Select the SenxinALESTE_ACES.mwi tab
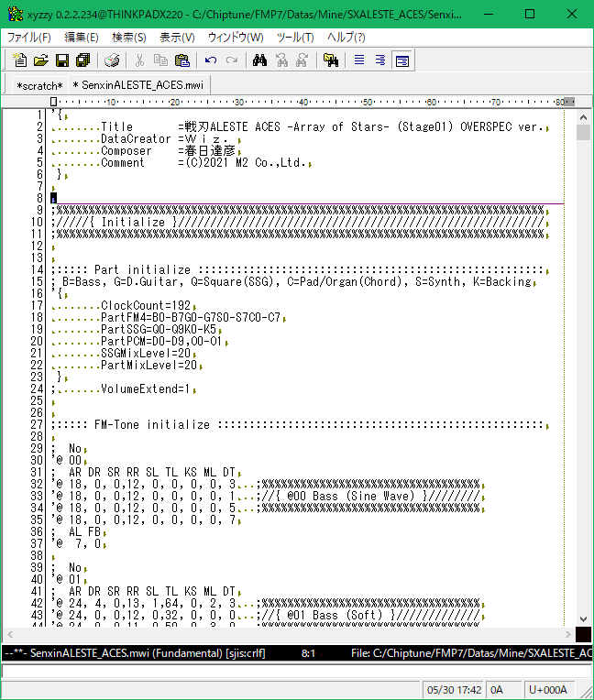The height and width of the screenshot is (700, 594). pyautogui.click(x=138, y=85)
